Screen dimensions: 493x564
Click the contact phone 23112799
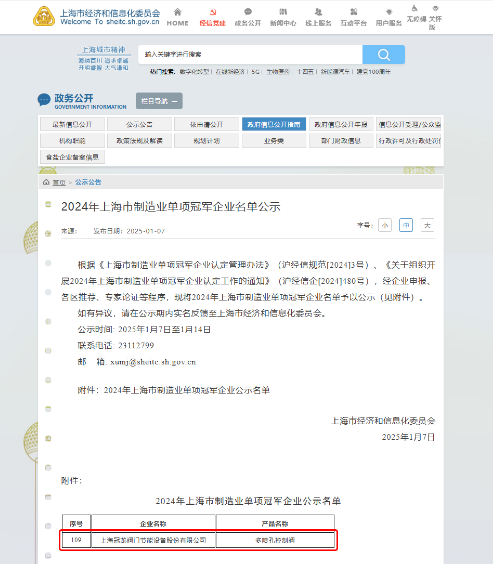click(x=136, y=346)
